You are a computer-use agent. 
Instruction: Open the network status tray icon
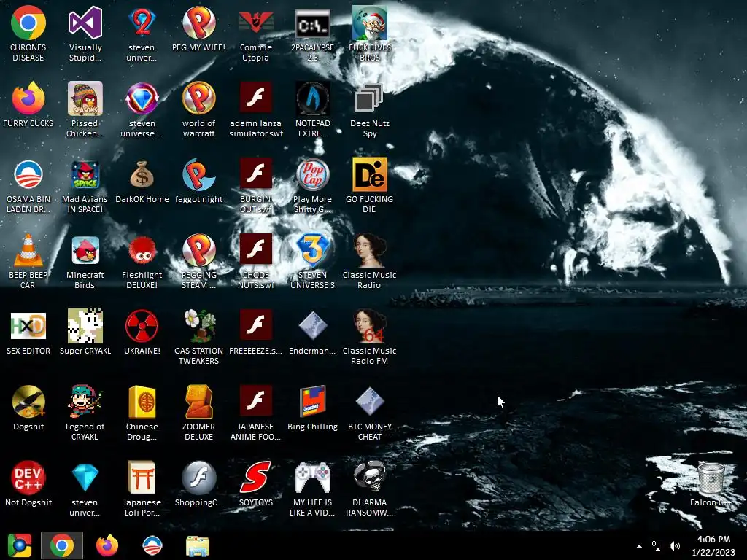point(657,546)
